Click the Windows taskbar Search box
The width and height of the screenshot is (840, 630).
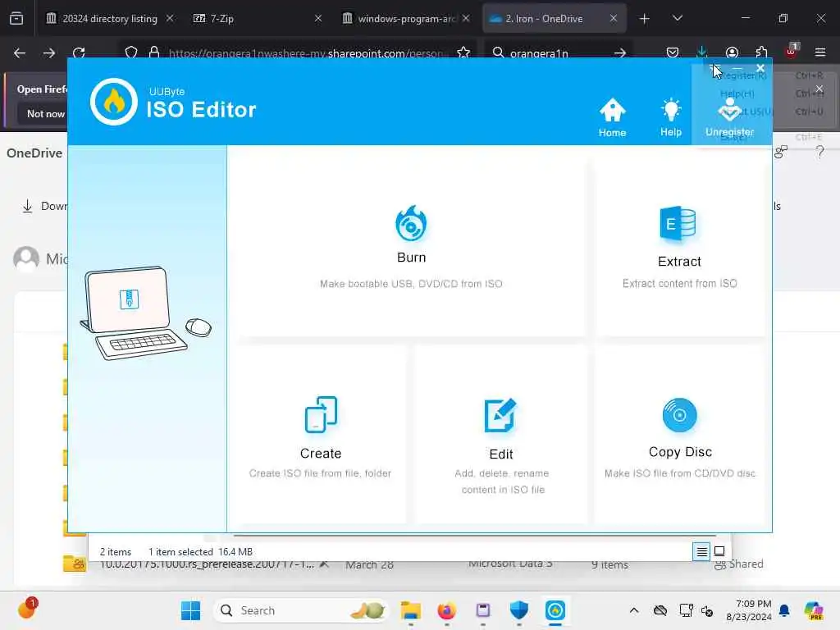[x=301, y=610]
